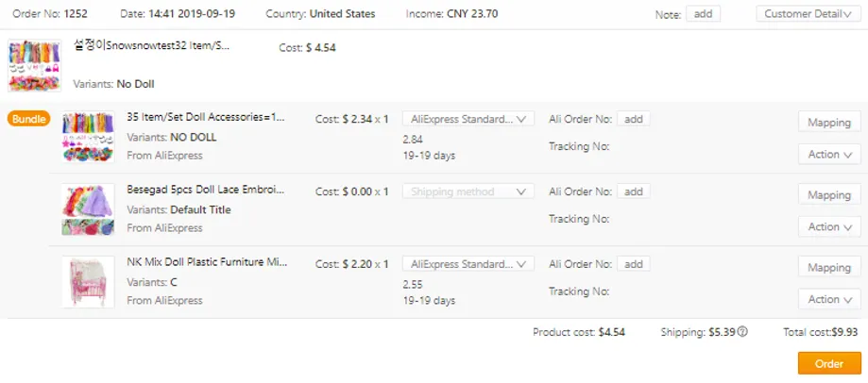This screenshot has height=383, width=868.
Task: Expand first item's AliExpress Standard shipping dropdown
Action: [x=468, y=119]
